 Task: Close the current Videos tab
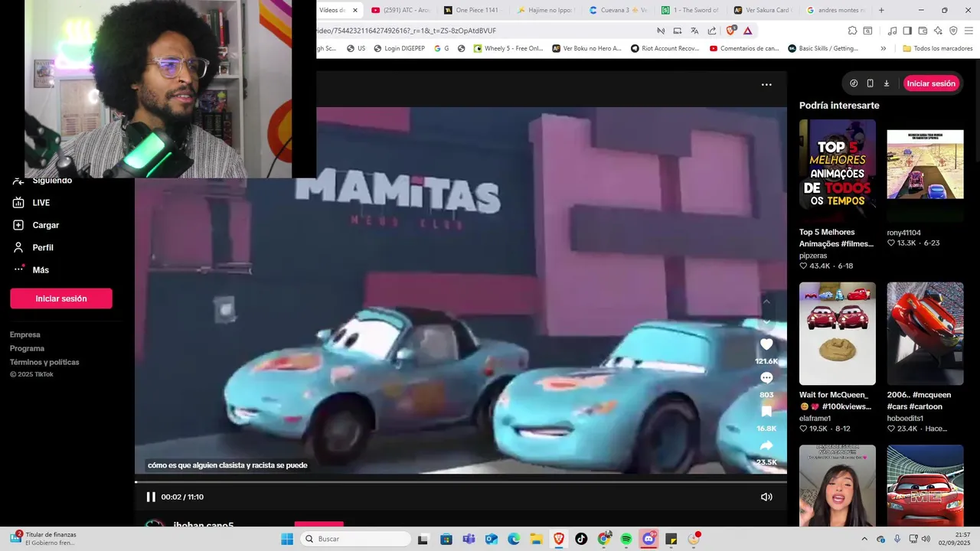coord(355,11)
